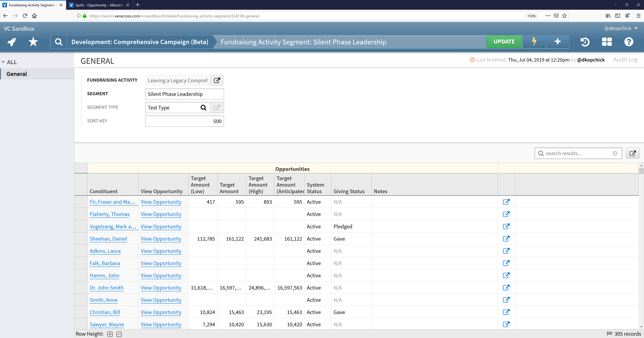Screen dimensions: 644x338
Task: Open the grid workspace icon
Action: click(x=607, y=42)
